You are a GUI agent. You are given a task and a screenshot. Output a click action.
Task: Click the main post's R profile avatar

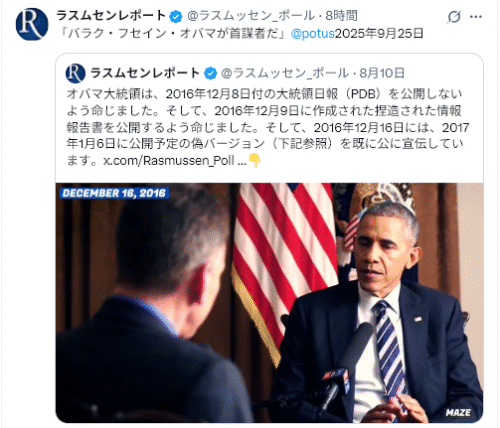tap(32, 24)
